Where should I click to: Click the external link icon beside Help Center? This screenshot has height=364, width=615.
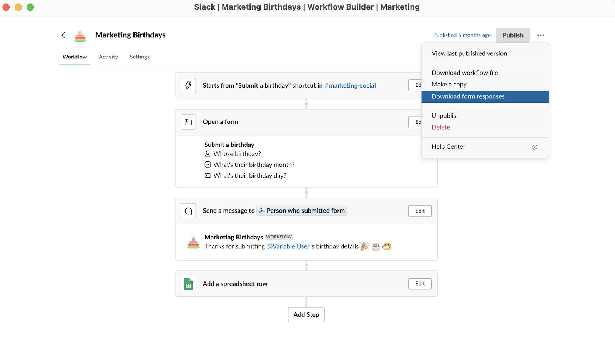coord(535,147)
